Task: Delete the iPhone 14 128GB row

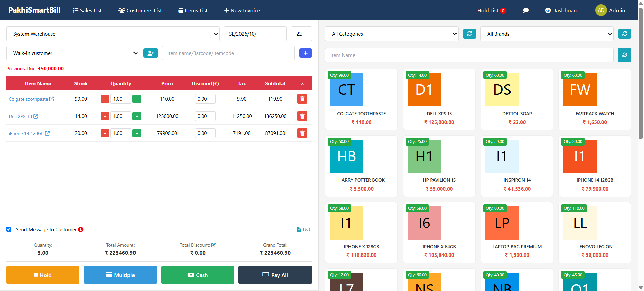Action: pos(302,133)
